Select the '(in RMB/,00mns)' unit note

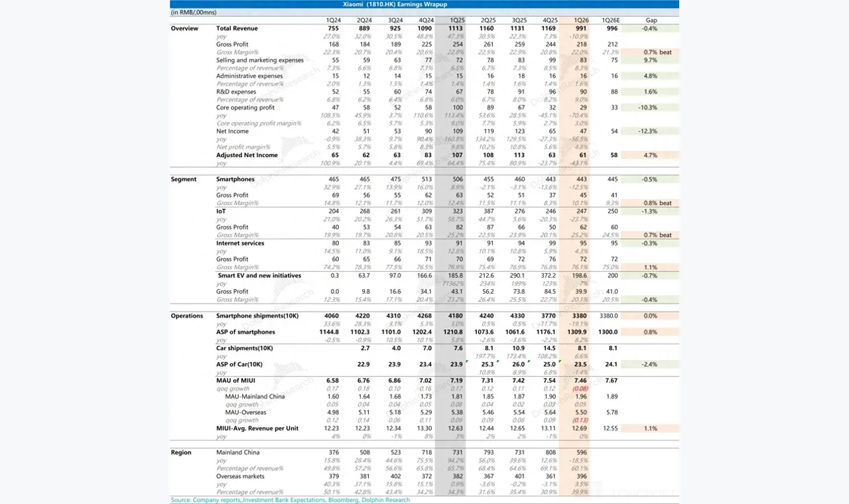tap(194, 13)
